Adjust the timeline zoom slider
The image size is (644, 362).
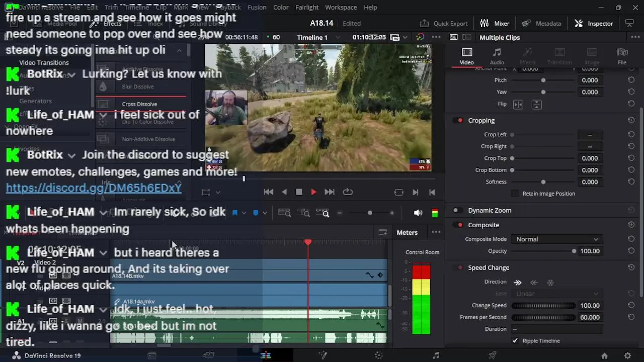[370, 213]
